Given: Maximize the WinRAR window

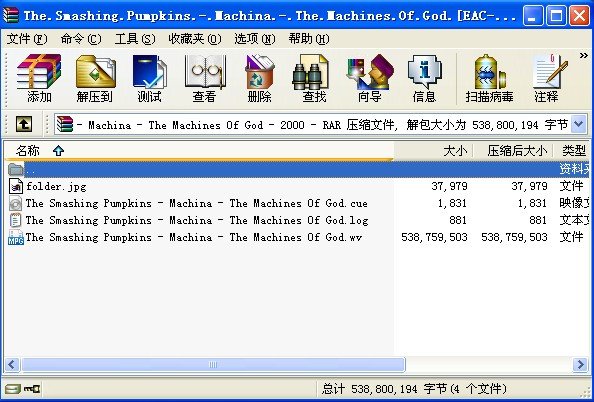Looking at the screenshot, I should (556, 16).
